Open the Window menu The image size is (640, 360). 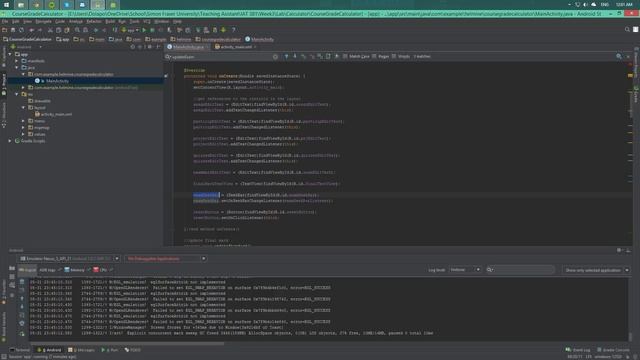pos(162,21)
